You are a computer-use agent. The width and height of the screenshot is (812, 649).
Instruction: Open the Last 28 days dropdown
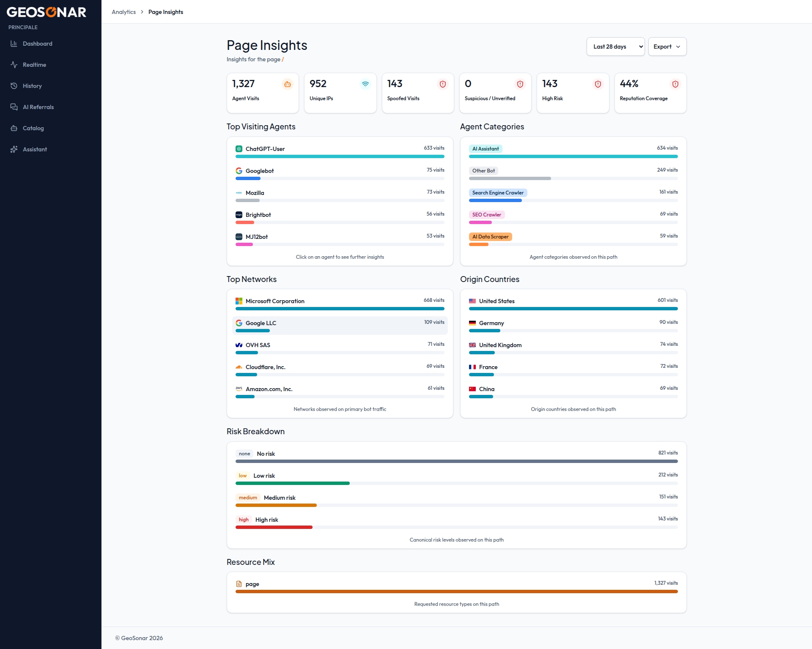pyautogui.click(x=615, y=47)
